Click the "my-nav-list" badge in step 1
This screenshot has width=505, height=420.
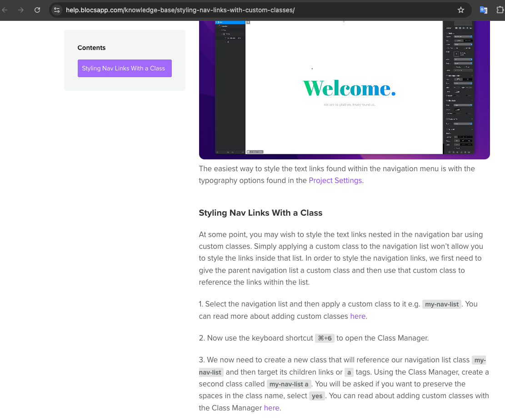[x=442, y=304]
